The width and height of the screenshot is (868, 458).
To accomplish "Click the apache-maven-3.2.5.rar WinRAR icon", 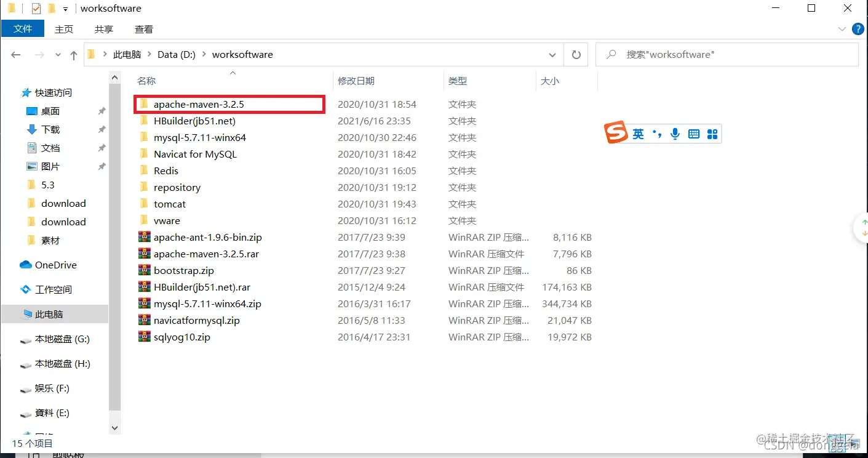I will (x=145, y=254).
